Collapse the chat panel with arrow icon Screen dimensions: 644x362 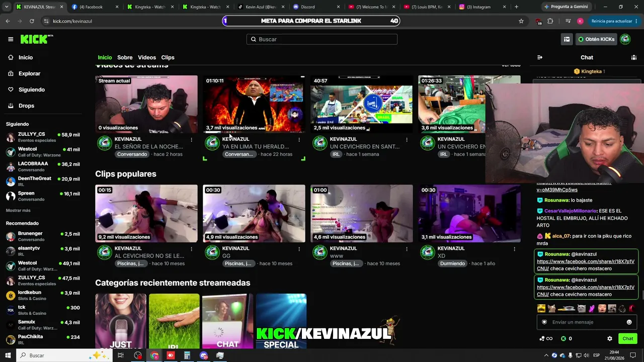point(540,57)
